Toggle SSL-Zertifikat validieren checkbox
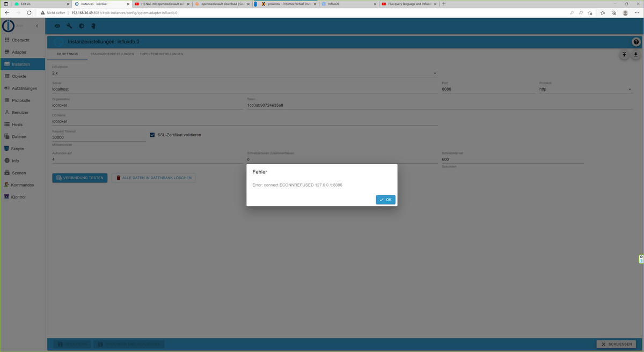Viewport: 644px width, 352px height. 152,135
